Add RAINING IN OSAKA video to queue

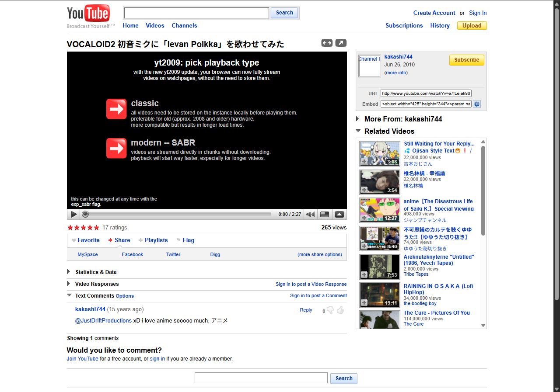click(x=364, y=303)
